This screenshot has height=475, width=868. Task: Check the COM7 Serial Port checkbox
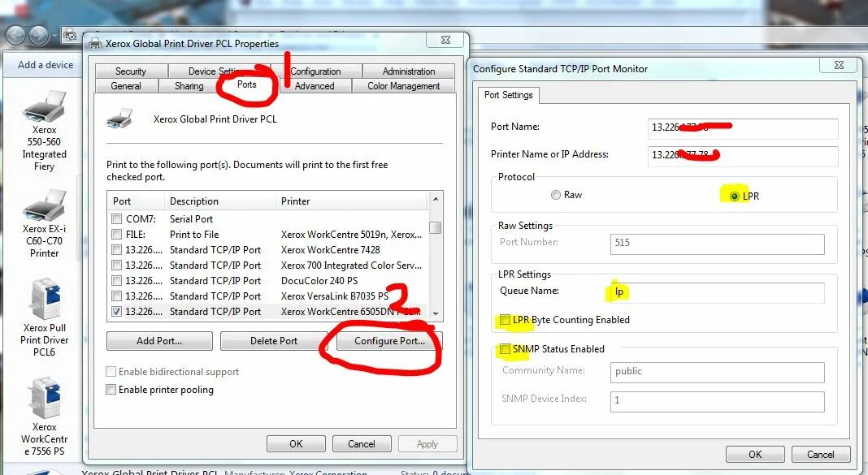pos(116,219)
